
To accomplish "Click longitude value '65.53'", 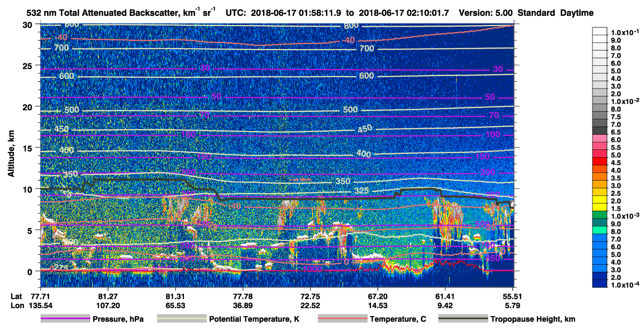I will [x=175, y=305].
